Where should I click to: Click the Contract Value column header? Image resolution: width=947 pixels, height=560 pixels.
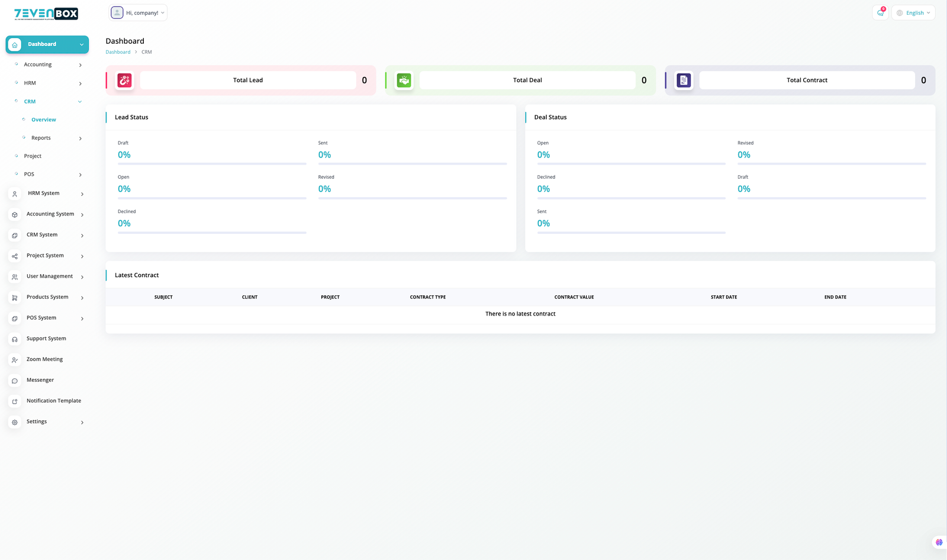[574, 297]
